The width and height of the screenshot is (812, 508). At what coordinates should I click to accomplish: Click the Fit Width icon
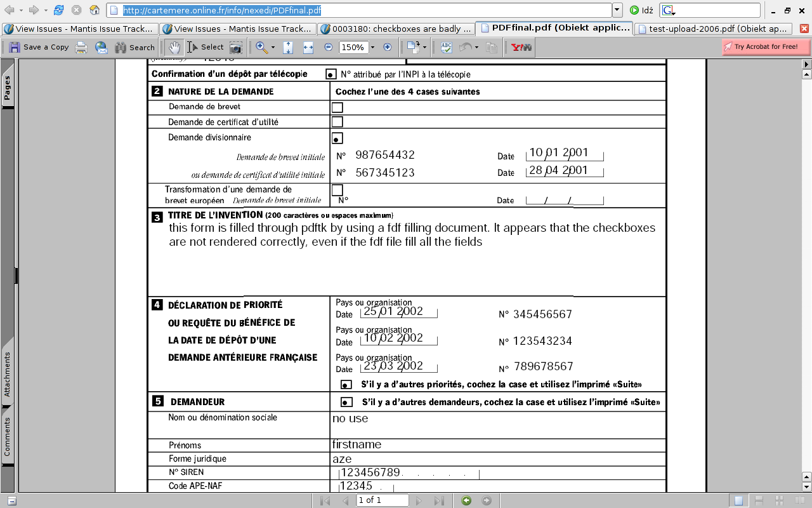pos(308,47)
